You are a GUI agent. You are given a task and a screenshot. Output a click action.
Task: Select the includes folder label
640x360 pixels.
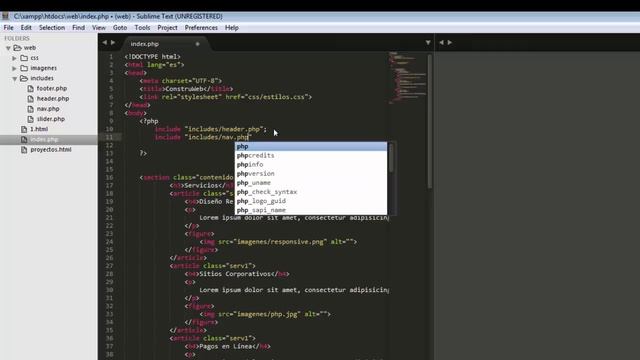click(42, 78)
